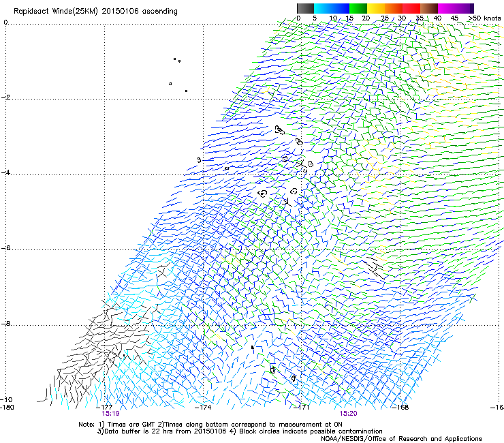This screenshot has width=504, height=443.
Task: Click the legend label '25'
Action: (x=385, y=18)
